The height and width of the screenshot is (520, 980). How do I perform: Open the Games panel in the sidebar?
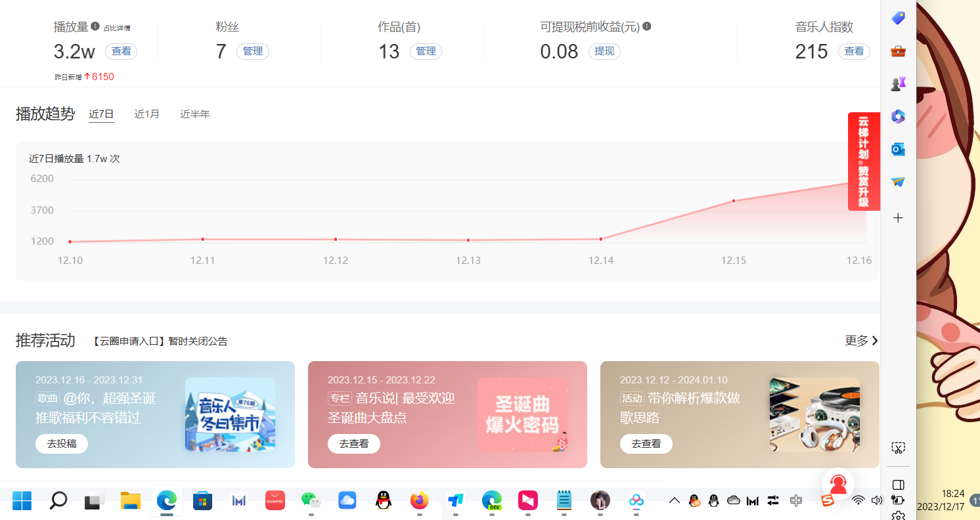click(x=898, y=83)
